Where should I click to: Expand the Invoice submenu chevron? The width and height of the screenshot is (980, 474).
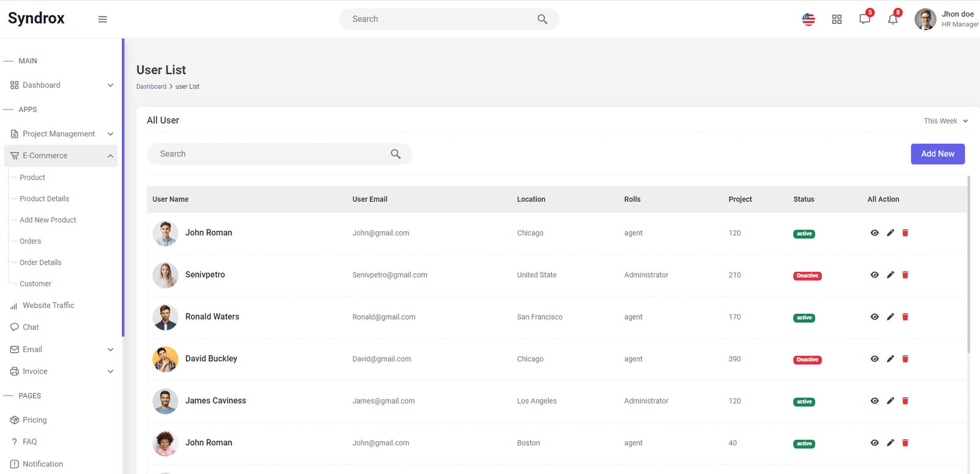coord(110,371)
